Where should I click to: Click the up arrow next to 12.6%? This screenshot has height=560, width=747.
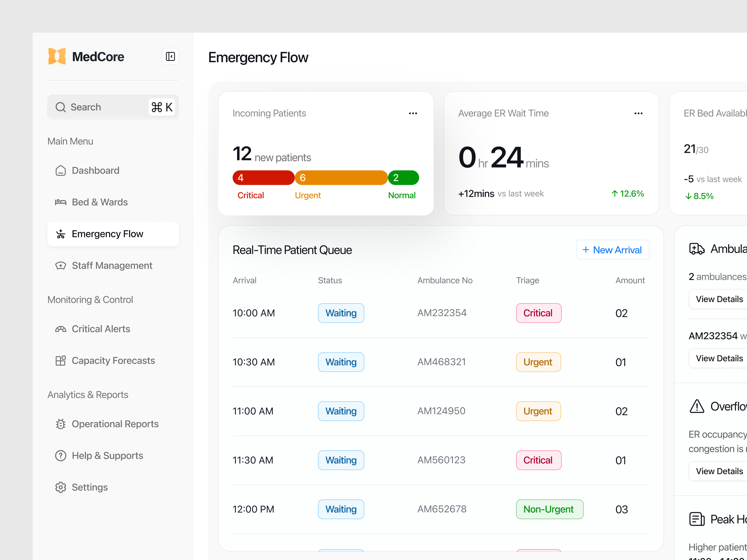point(615,194)
